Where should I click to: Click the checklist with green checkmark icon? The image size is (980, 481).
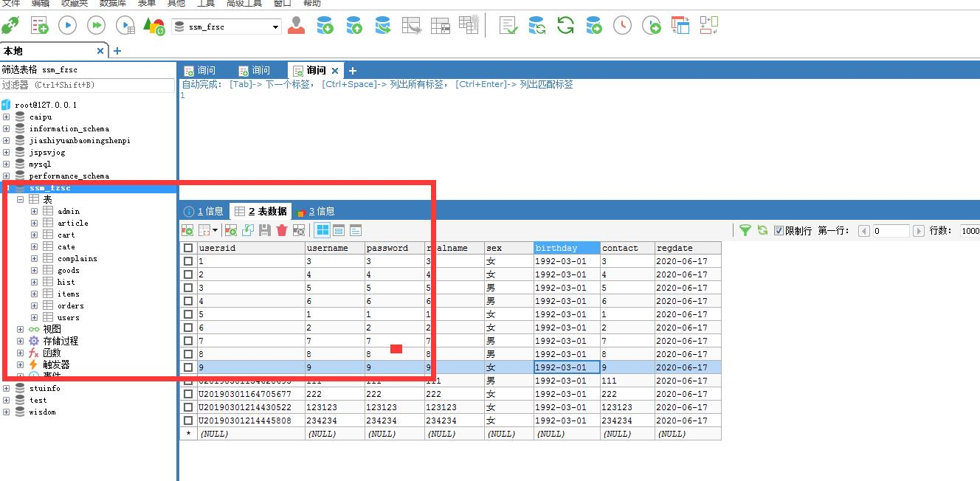click(x=508, y=27)
